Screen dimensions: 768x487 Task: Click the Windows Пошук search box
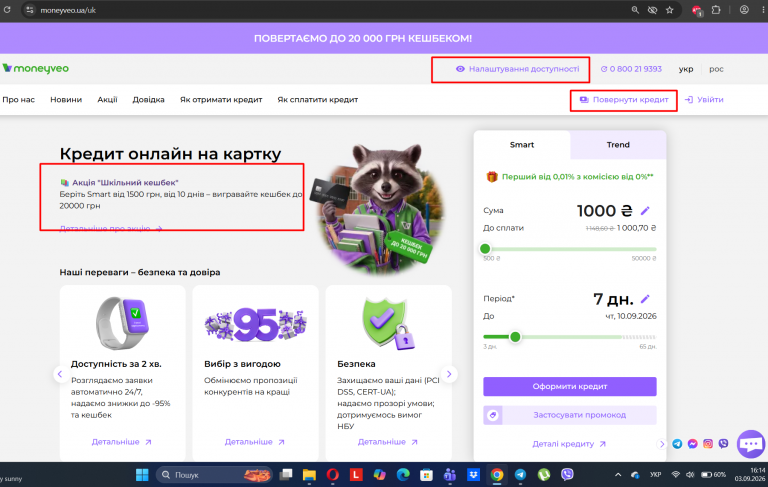coord(214,475)
